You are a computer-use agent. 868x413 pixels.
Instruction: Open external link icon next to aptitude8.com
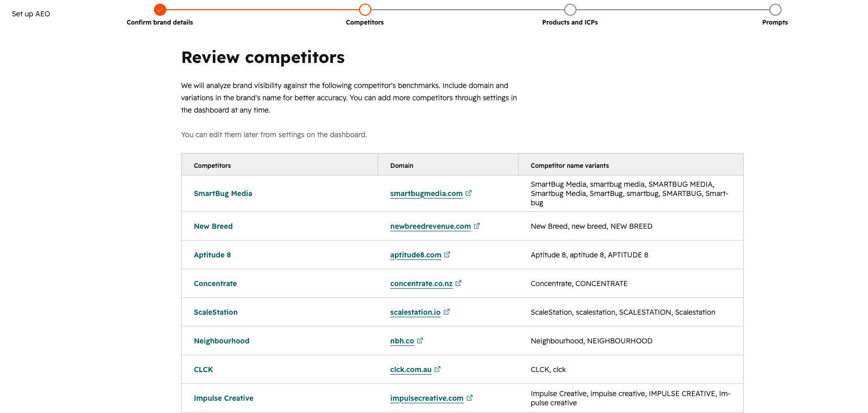tap(447, 254)
